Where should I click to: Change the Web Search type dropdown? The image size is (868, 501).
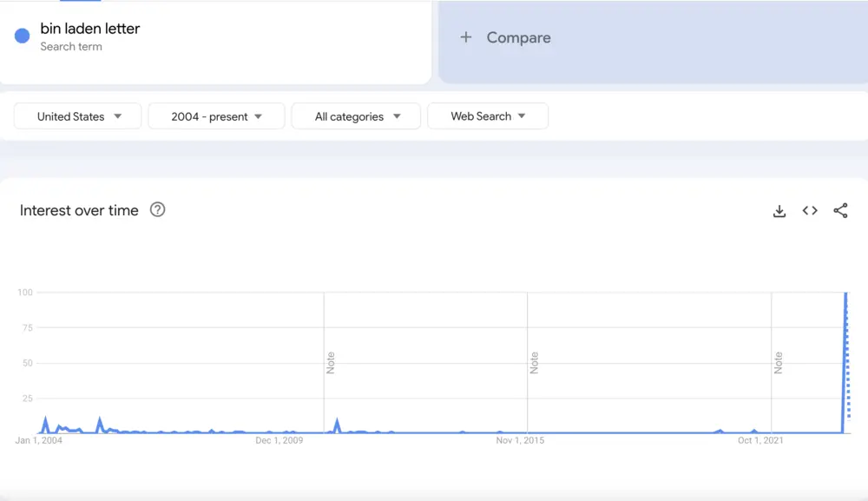(487, 116)
